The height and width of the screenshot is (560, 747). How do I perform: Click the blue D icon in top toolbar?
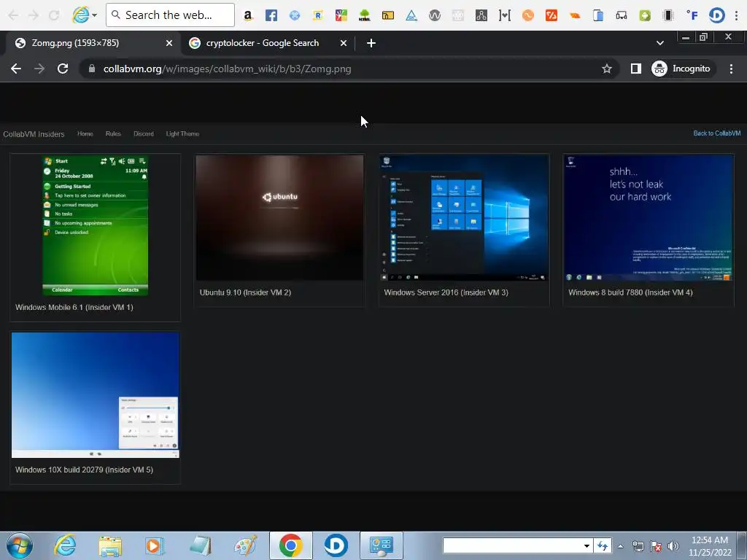tap(716, 15)
